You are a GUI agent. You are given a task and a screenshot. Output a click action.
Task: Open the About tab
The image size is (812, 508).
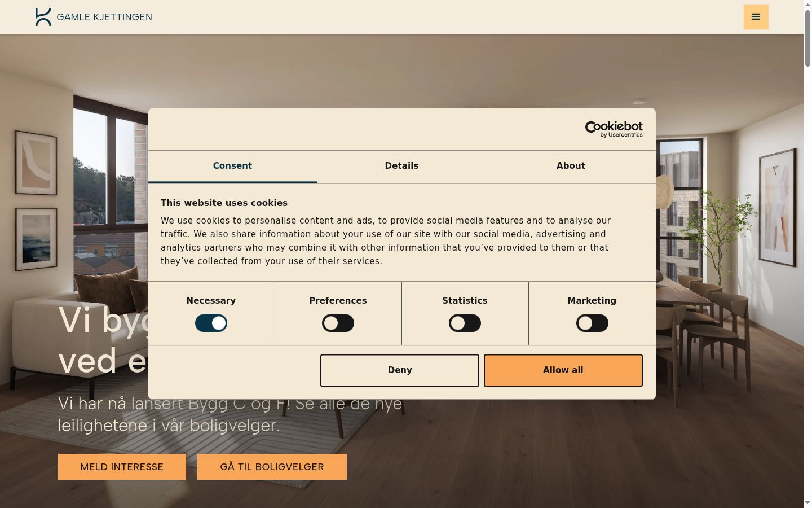click(571, 167)
